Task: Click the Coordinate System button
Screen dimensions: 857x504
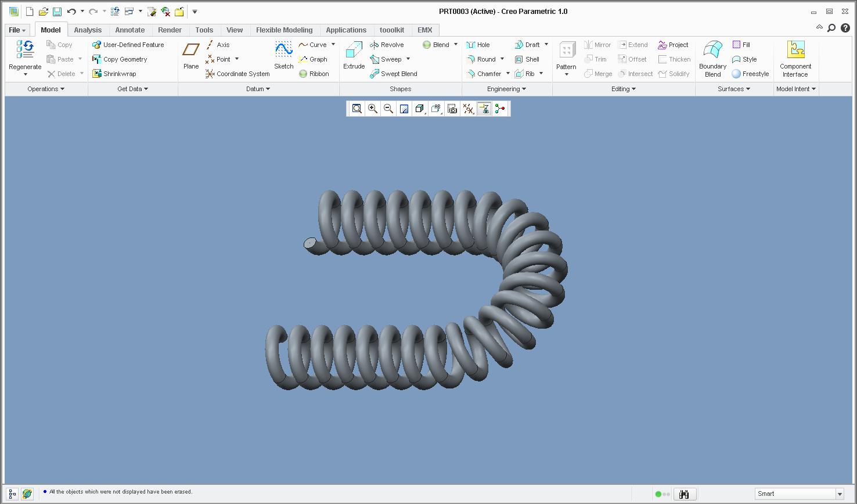Action: 237,74
